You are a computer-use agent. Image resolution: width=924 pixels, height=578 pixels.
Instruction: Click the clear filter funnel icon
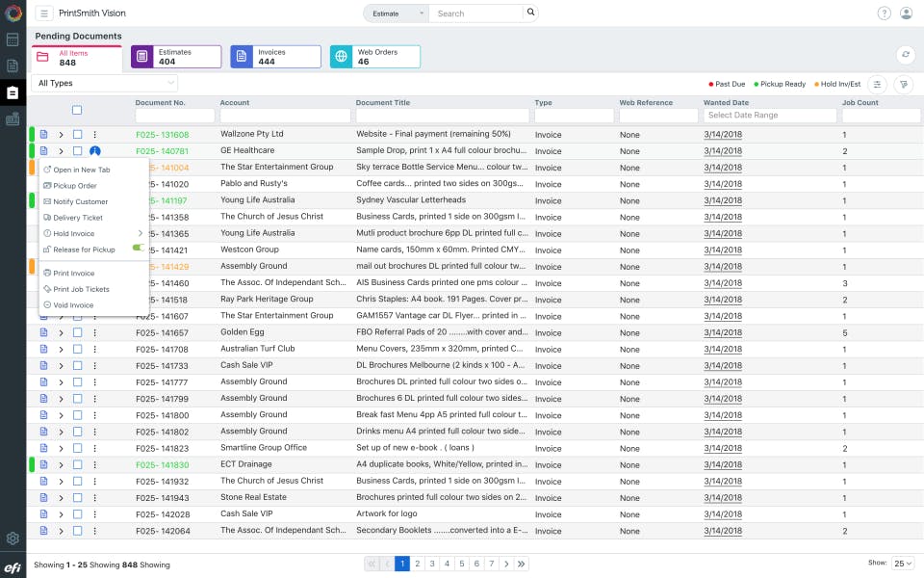tap(904, 84)
